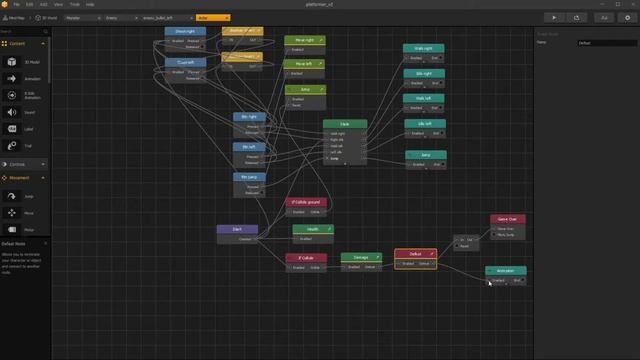The image size is (640, 360).
Task: Click edit icon on Damage node
Action: [378, 258]
